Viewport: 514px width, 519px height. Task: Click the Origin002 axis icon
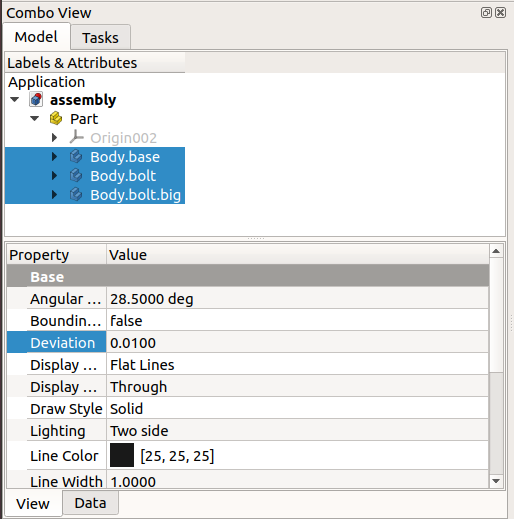coord(76,137)
